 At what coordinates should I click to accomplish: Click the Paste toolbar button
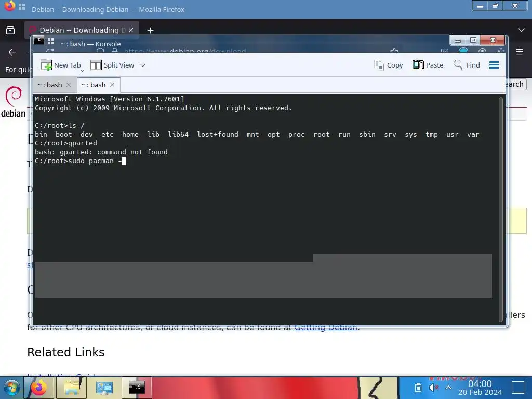click(428, 65)
